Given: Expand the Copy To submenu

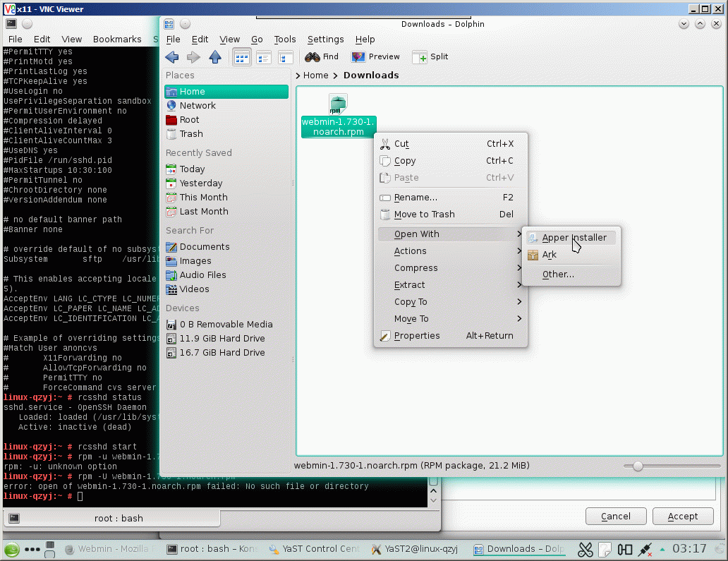Looking at the screenshot, I should [x=411, y=302].
